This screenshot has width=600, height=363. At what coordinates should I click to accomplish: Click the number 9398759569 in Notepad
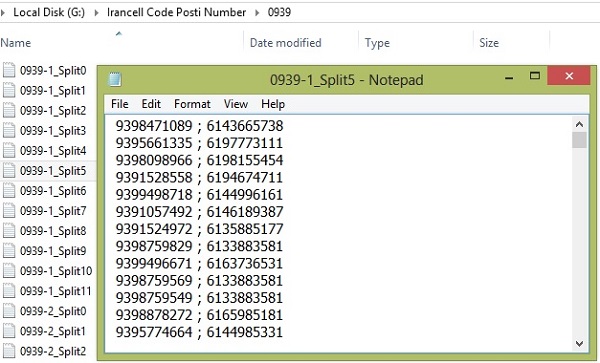point(154,281)
